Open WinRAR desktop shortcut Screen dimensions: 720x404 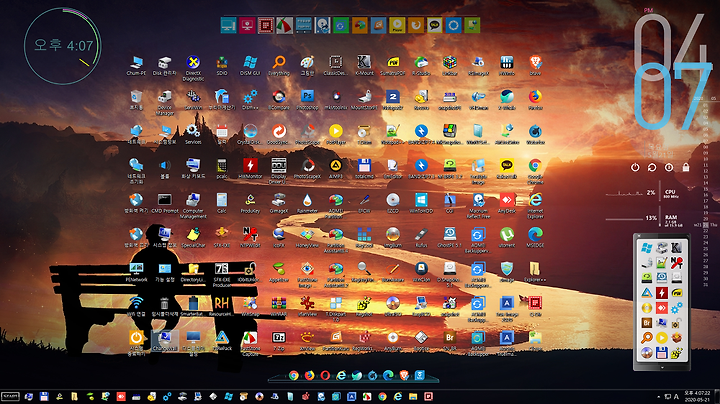(279, 306)
